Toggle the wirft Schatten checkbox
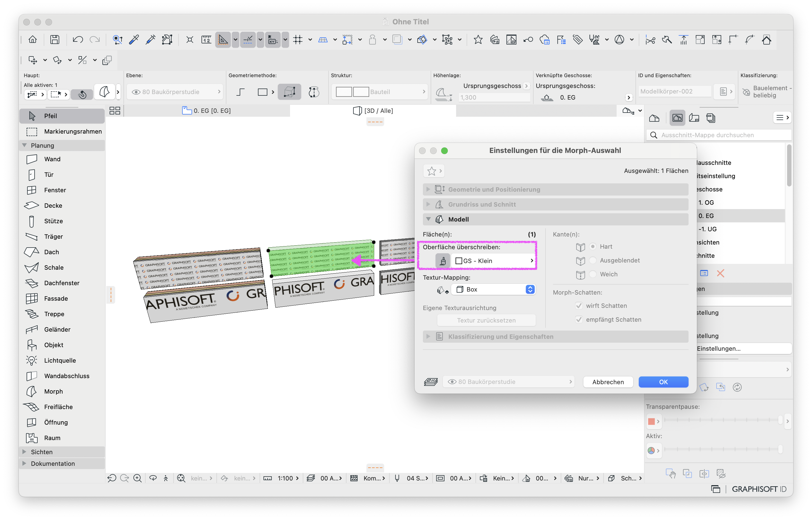 tap(579, 306)
